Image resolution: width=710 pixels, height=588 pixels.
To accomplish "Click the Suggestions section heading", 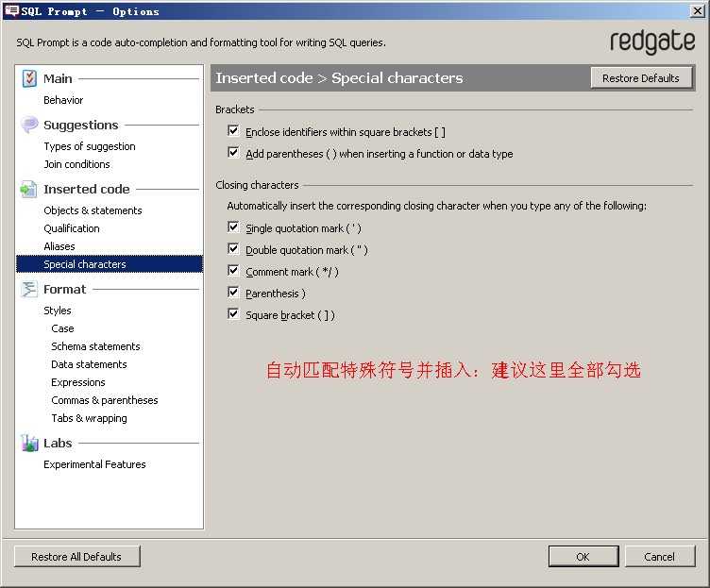I will tap(80, 125).
